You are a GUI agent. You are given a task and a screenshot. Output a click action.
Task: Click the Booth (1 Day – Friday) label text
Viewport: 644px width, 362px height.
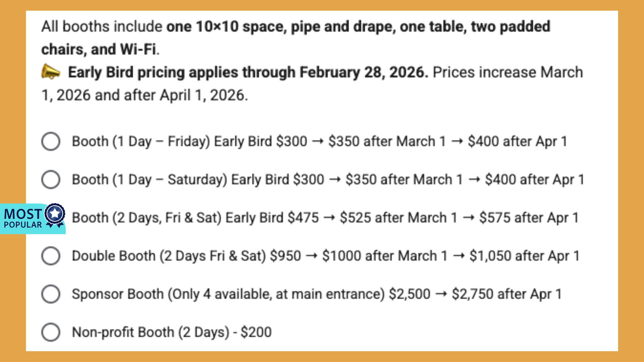point(141,141)
